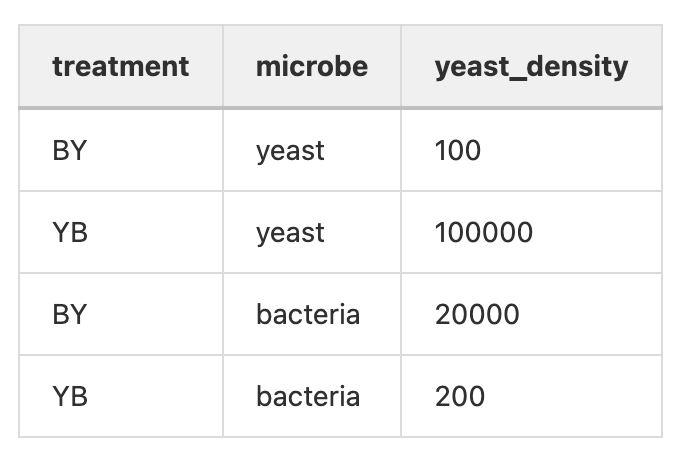The image size is (682, 452).
Task: Click the microbe column header
Action: [x=312, y=66]
